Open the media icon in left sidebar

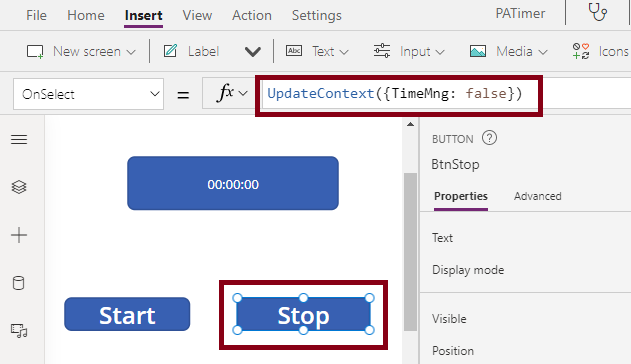click(x=19, y=331)
